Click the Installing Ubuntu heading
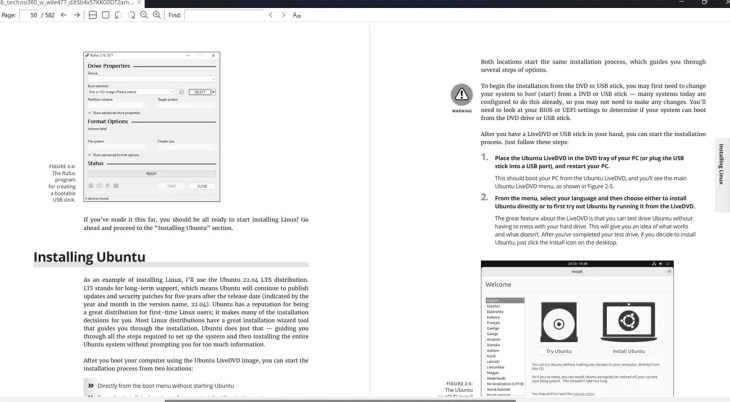 coord(89,257)
